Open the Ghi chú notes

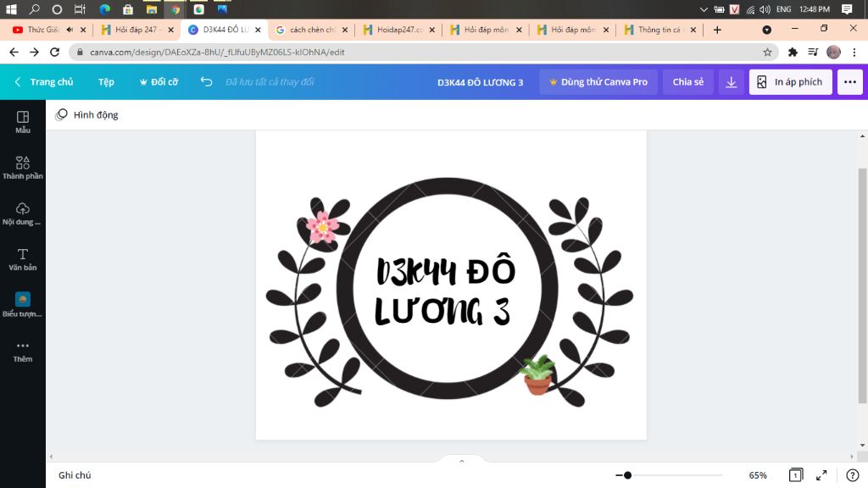75,475
